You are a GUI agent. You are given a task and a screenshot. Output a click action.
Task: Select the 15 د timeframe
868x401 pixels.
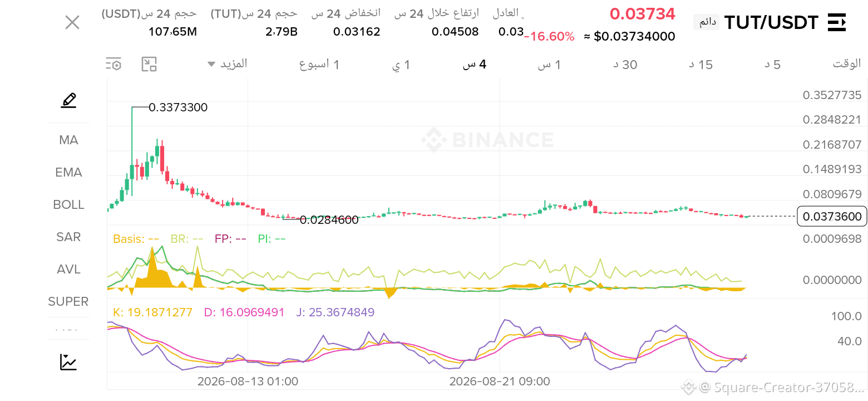point(701,65)
